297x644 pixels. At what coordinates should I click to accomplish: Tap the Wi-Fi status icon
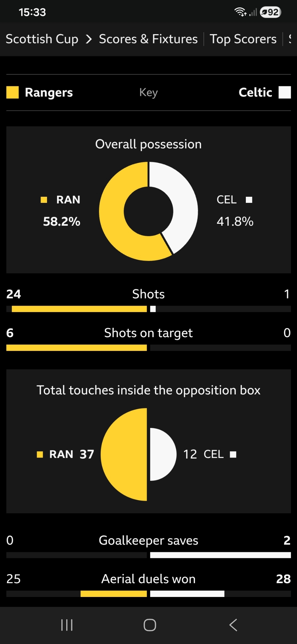click(240, 12)
